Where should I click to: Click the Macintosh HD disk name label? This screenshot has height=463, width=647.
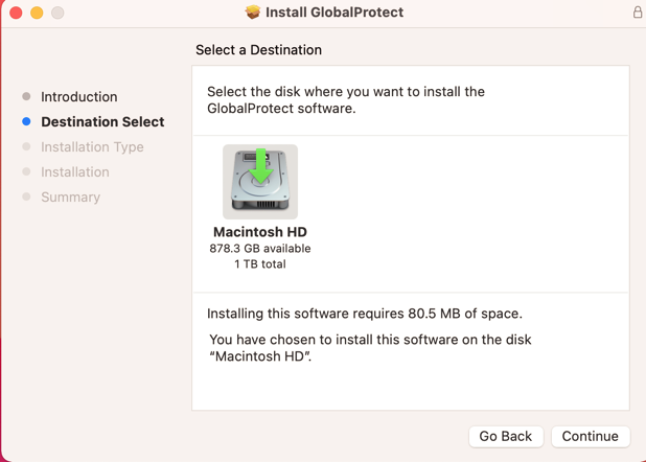[x=260, y=232]
